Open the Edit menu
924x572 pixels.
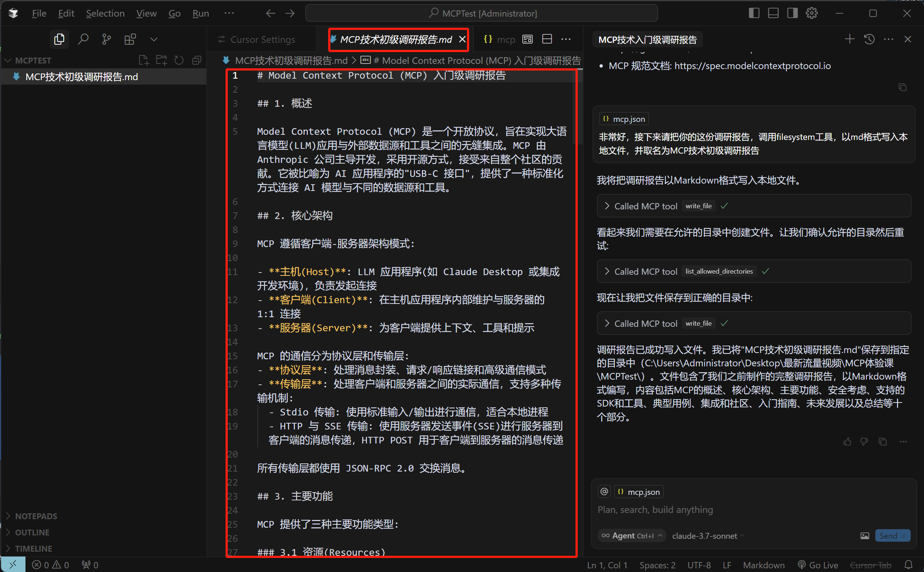point(66,13)
